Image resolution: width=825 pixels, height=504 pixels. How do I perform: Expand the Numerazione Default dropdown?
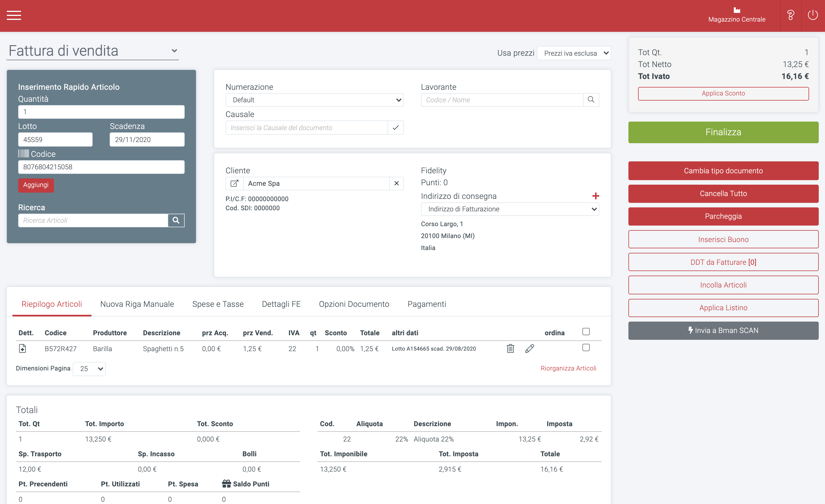click(x=314, y=100)
